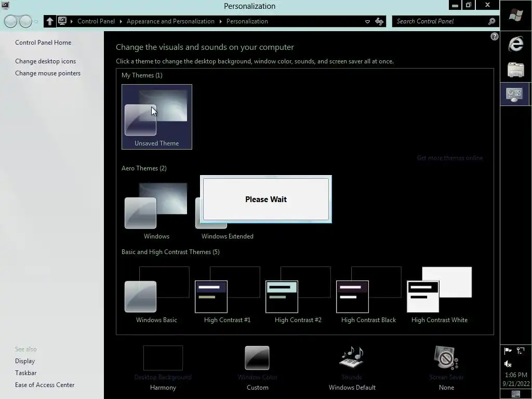Viewport: 532px width, 399px height.
Task: Open the Help question mark icon
Action: click(x=495, y=36)
